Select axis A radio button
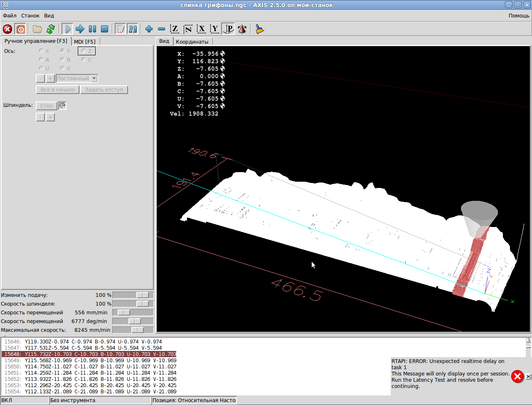The width and height of the screenshot is (532, 405). (41, 59)
